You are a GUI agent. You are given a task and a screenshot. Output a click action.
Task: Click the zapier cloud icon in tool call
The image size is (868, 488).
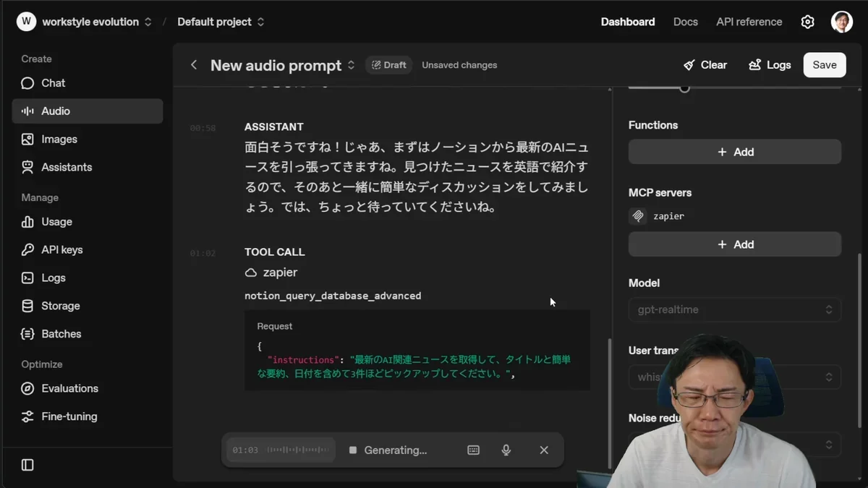pyautogui.click(x=251, y=273)
